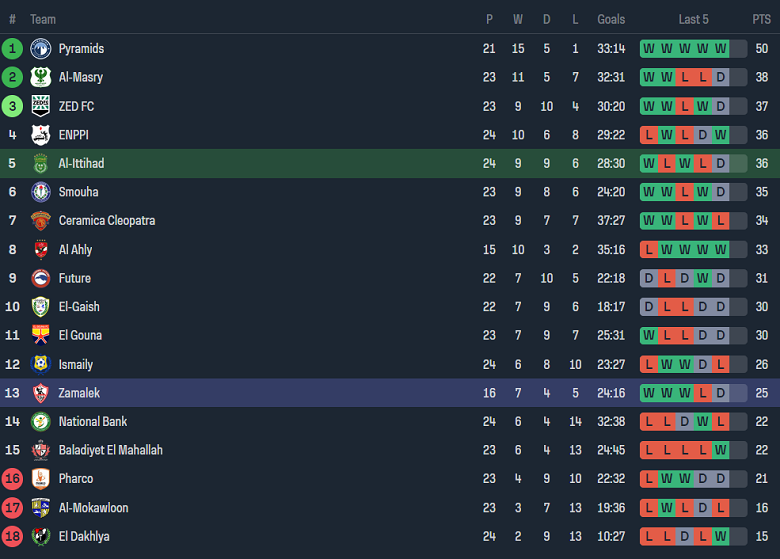
Task: Click the Ceramica Cleopatra team badge
Action: click(x=40, y=221)
